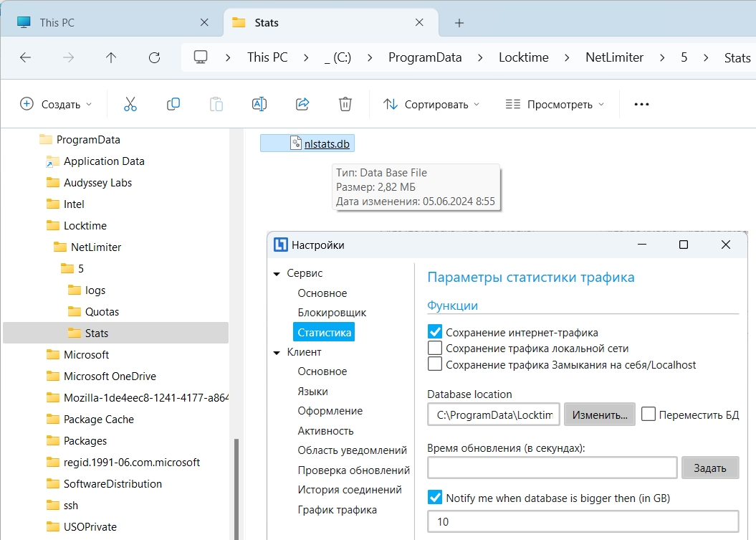Screen dimensions: 756x540
Task: Click the Quotas folder icon in tree
Action: pos(75,312)
